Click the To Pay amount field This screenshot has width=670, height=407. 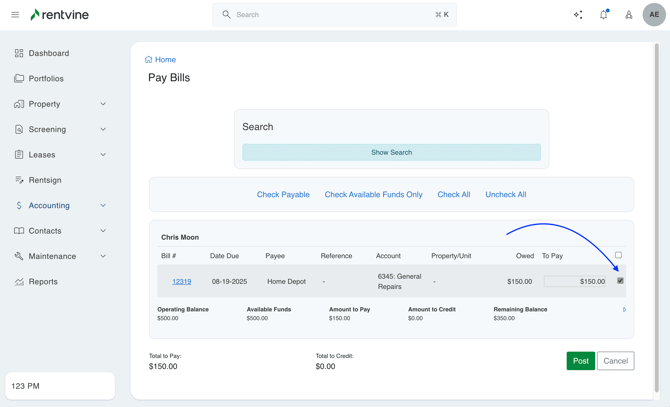[x=575, y=282]
